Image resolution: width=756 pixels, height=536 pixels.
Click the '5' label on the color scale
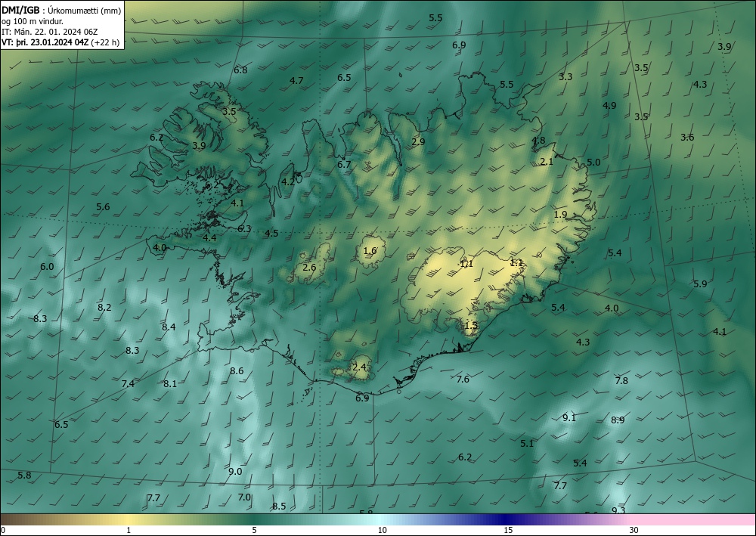click(254, 530)
